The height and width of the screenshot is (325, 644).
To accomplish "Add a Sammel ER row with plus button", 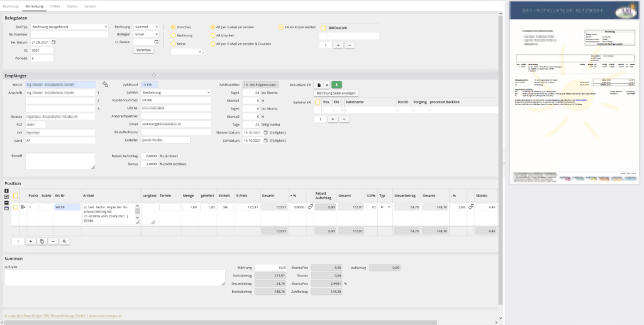I will coord(332,119).
